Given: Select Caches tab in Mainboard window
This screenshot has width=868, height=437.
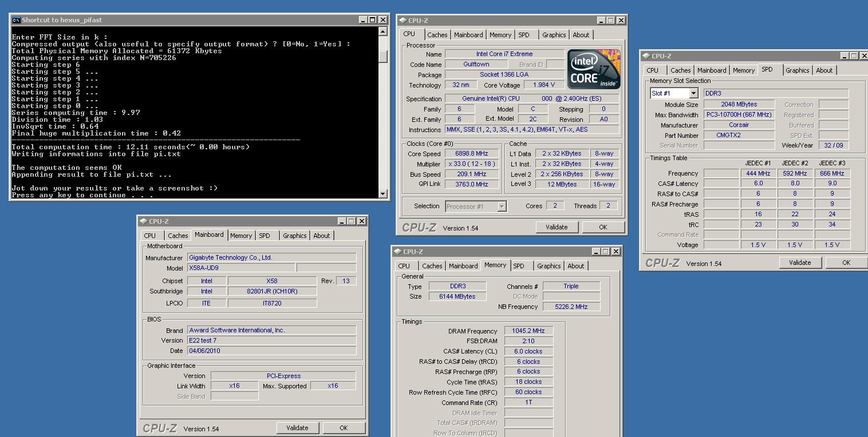Looking at the screenshot, I should pyautogui.click(x=177, y=236).
